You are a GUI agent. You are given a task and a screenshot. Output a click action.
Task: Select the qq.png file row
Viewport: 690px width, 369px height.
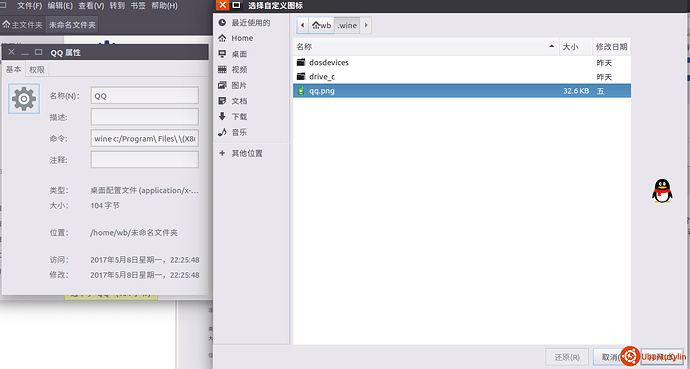(x=462, y=91)
